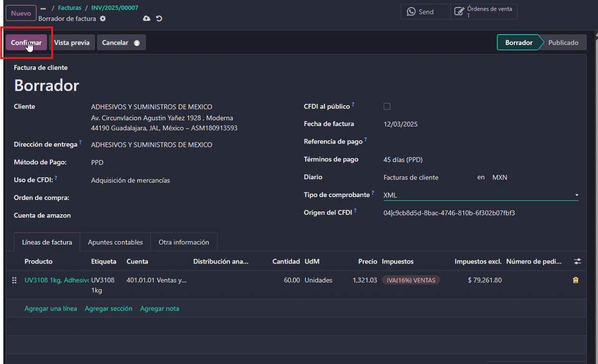Screen dimensions: 598x364
Task: Grab the drag handle of the UV3108 line
Action: 14,280
